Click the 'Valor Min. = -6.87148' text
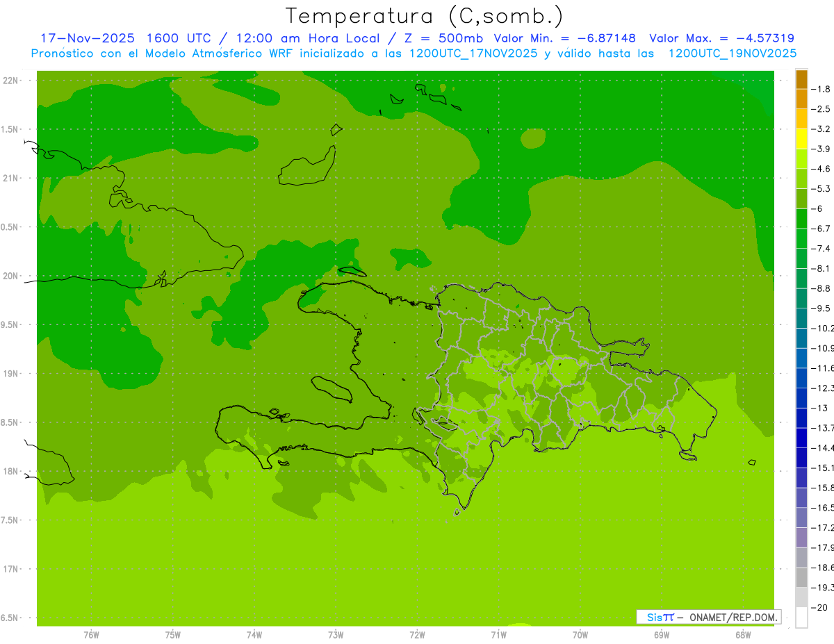Image resolution: width=834 pixels, height=644 pixels. (564, 38)
